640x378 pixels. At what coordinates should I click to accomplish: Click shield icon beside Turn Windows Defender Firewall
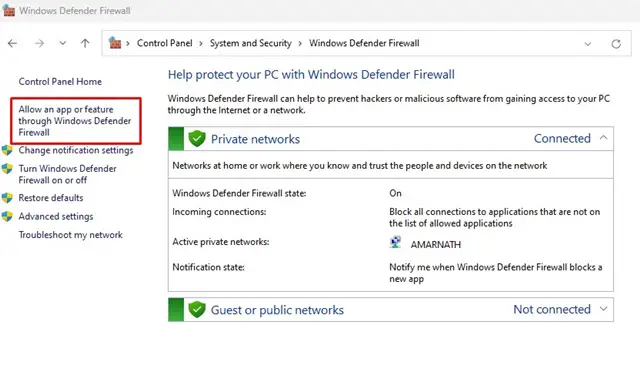tap(7, 169)
